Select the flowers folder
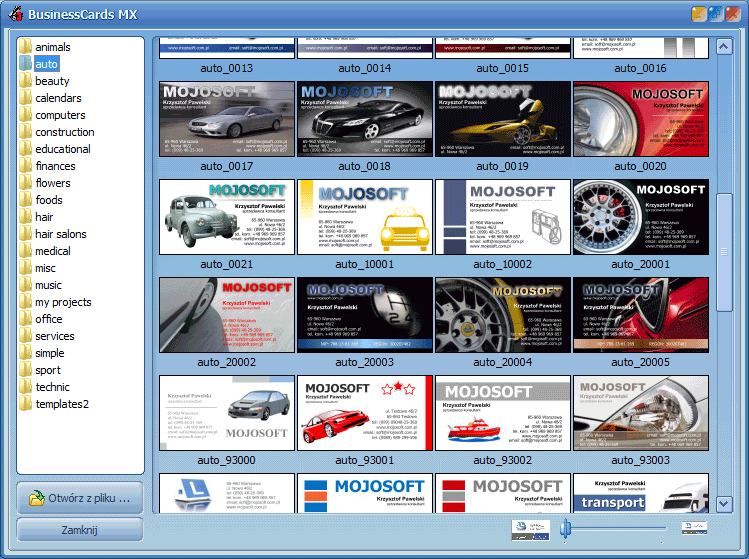Viewport: 749px width, 559px height. click(x=53, y=183)
